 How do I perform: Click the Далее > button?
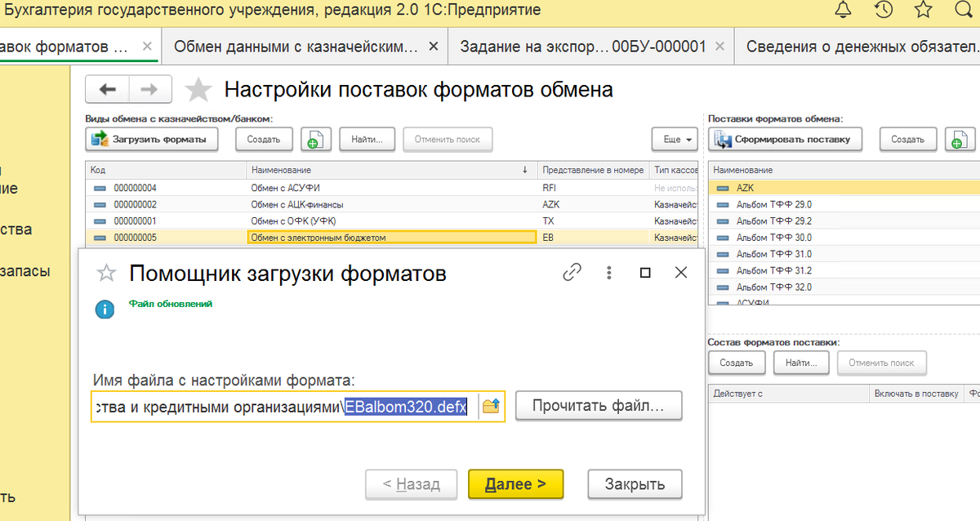[x=515, y=484]
